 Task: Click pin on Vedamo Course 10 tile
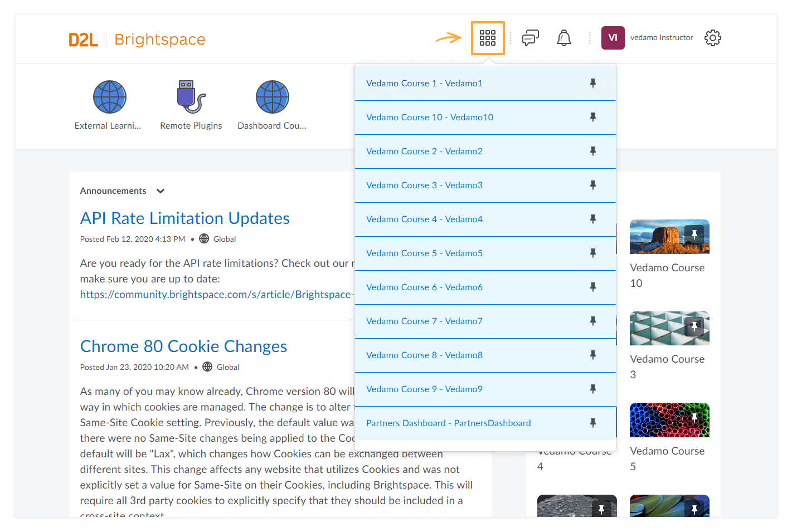694,235
